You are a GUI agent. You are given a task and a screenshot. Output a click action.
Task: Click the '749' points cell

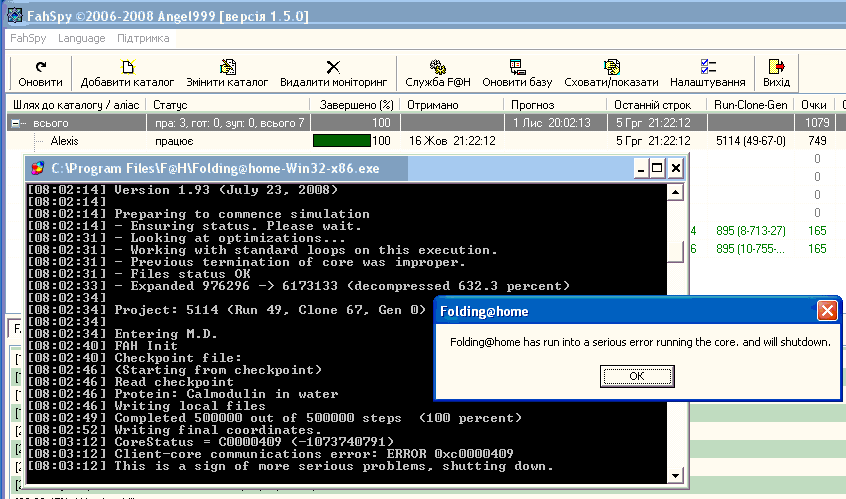tap(817, 141)
